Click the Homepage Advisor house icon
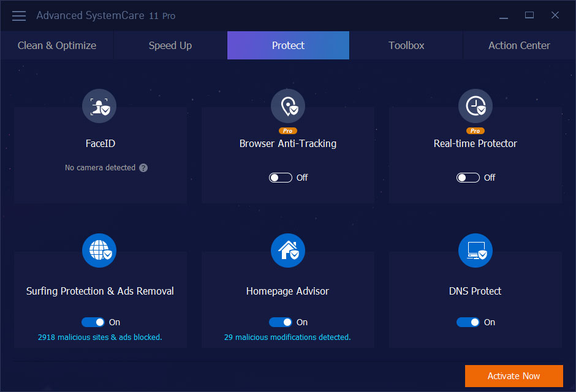Viewport: 576px width, 392px height. (x=288, y=251)
